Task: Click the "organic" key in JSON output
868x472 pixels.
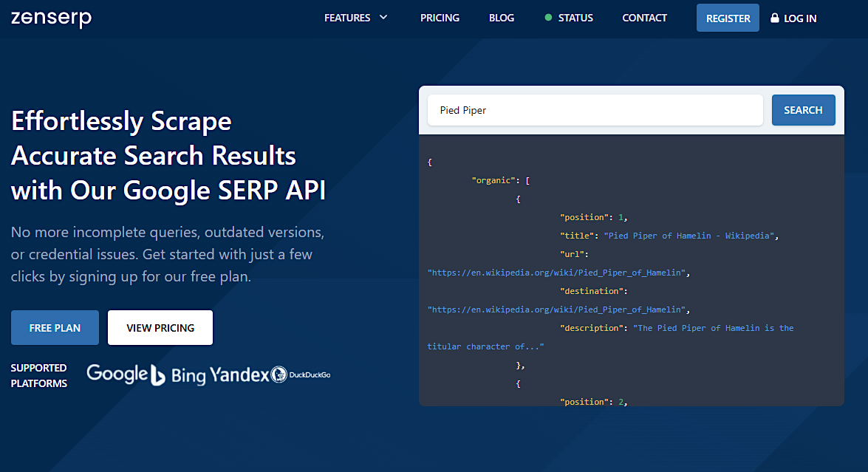Action: click(493, 180)
